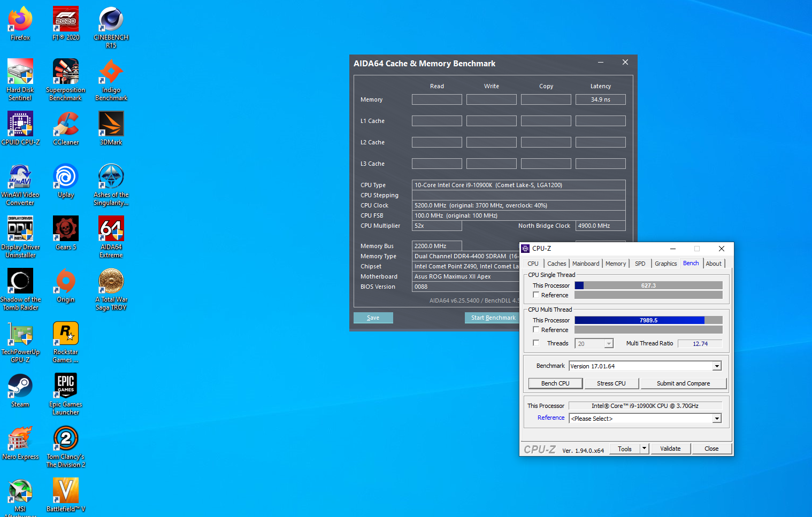Select Epic Games Launcher icon
Viewport: 812px width, 517px height.
66,394
